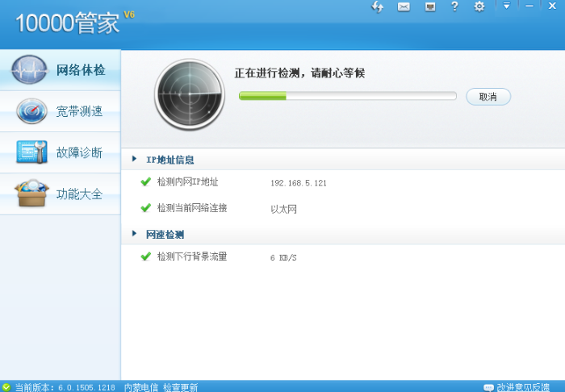This screenshot has width=565, height=392.
Task: Select the 检测当前网络连接 row label
Action: coord(192,208)
